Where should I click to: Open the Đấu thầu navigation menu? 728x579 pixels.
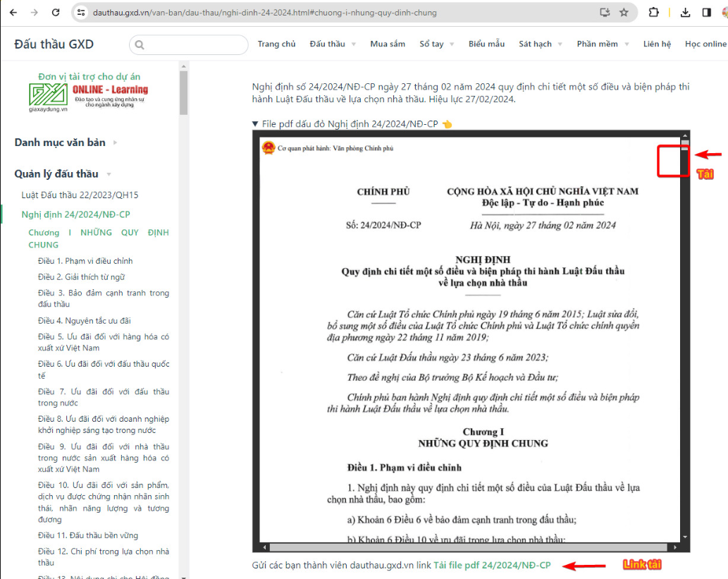pos(327,44)
